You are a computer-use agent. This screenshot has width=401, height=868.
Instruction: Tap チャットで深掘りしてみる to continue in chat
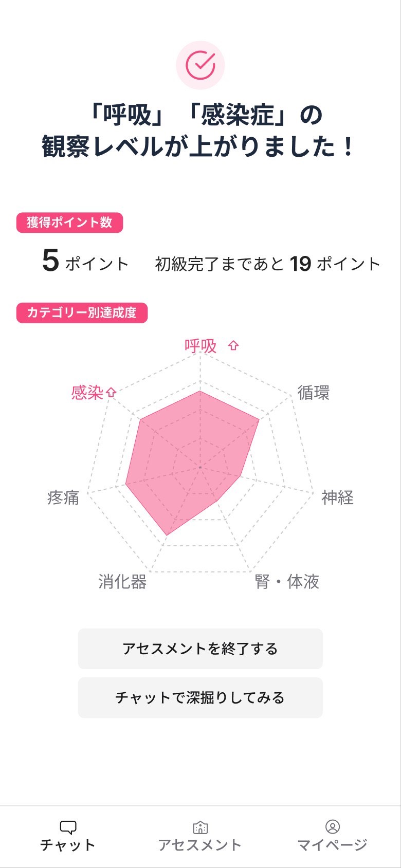pos(200,697)
